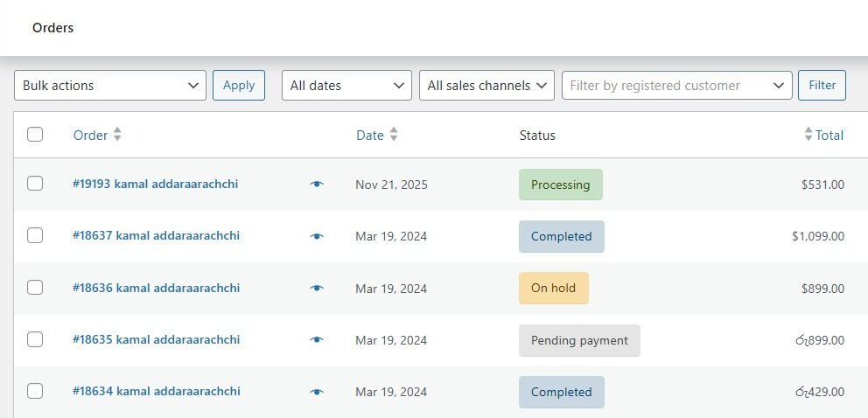
Task: Tick the select-all orders checkbox in header
Action: coord(35,135)
